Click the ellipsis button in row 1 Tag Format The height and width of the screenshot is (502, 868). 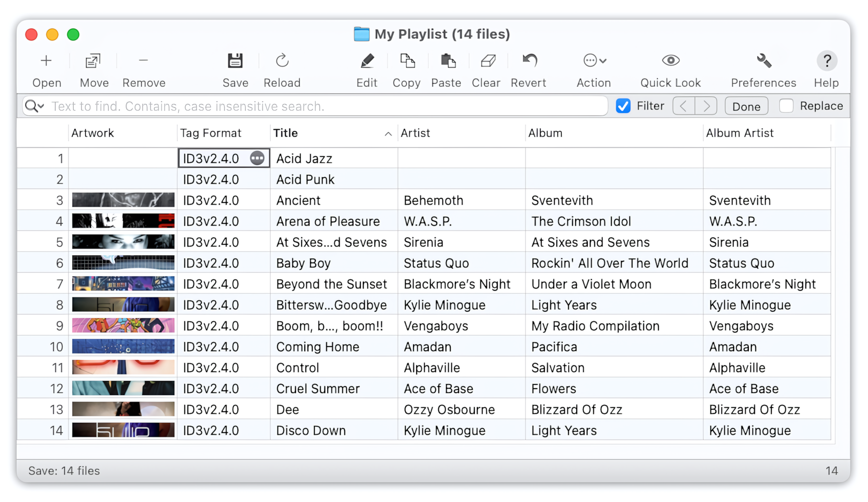pos(257,158)
